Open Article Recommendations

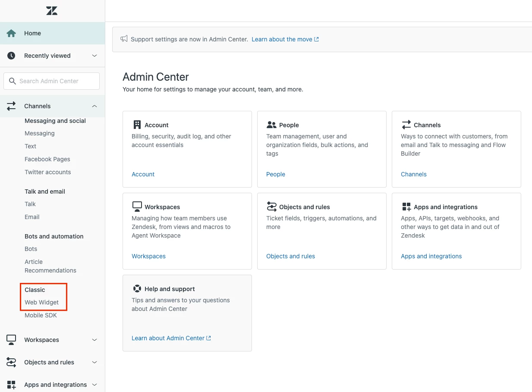pyautogui.click(x=50, y=266)
